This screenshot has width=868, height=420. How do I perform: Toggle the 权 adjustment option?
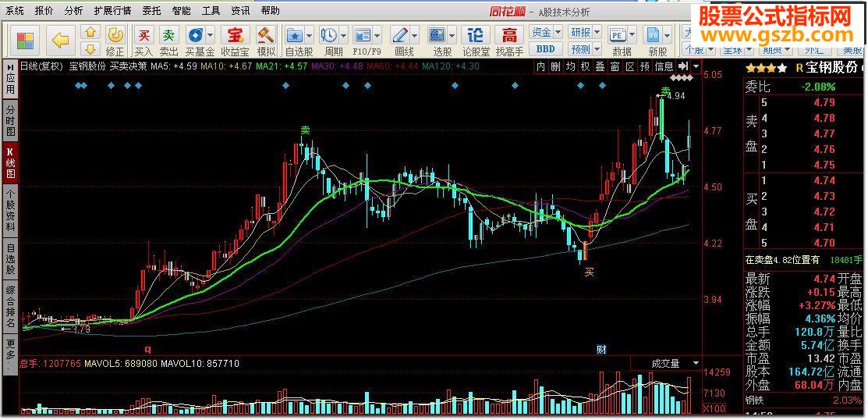coord(585,67)
